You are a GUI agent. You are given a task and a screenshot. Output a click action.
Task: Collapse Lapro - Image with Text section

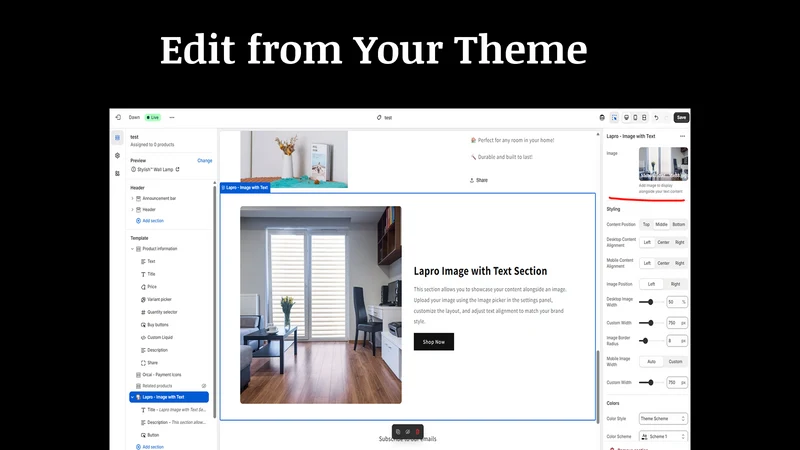pyautogui.click(x=133, y=397)
